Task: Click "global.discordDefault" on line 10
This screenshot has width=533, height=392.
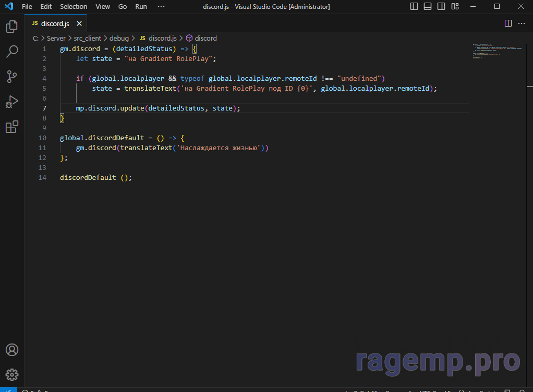Action: coord(102,138)
